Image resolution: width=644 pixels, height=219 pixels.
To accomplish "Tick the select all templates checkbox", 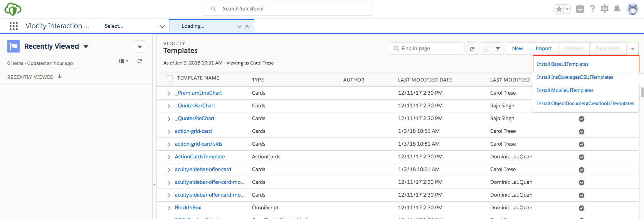I will (x=170, y=78).
